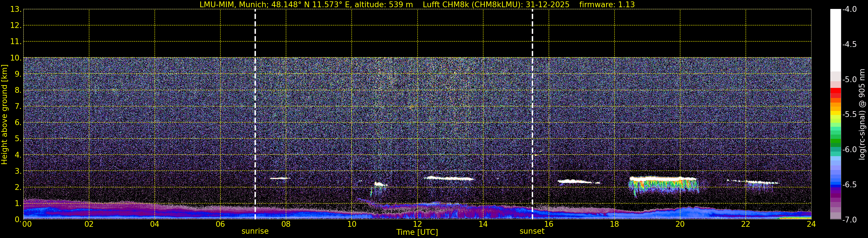The height and width of the screenshot is (238, 868).
Task: Click the "Height above ground [km]" axis label
Action: click(4, 114)
